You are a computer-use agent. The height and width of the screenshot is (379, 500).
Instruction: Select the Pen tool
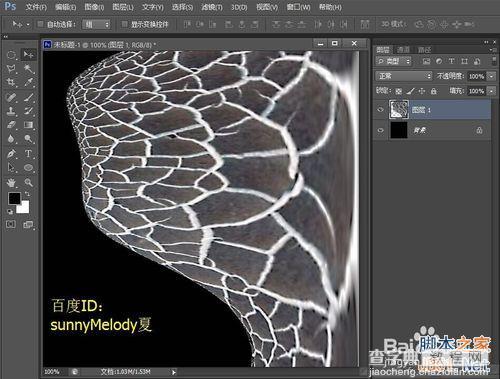coord(11,154)
